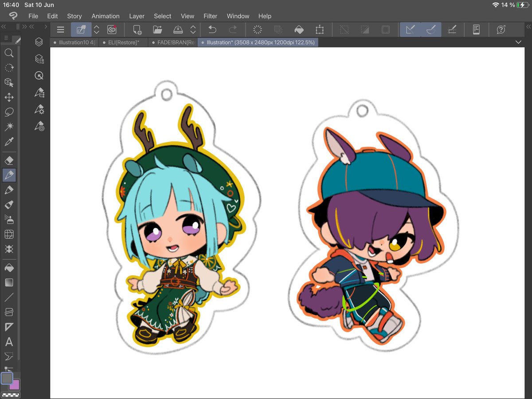This screenshot has width=532, height=399.
Task: Save the current illustration
Action: [177, 30]
